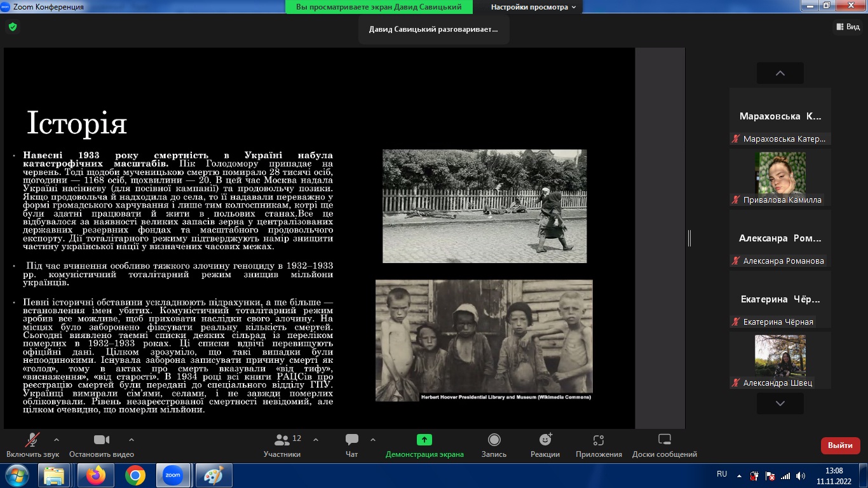Change layout with Вид button

(x=847, y=27)
